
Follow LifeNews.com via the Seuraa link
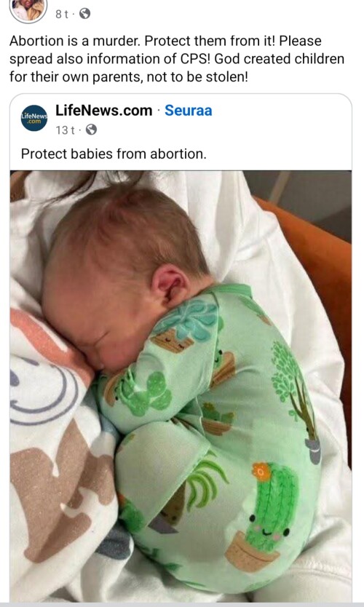tap(189, 111)
